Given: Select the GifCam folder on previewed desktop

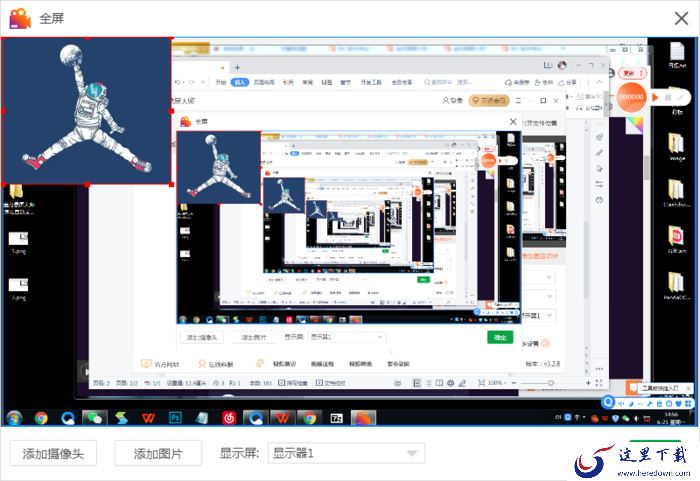Looking at the screenshot, I should 676,239.
